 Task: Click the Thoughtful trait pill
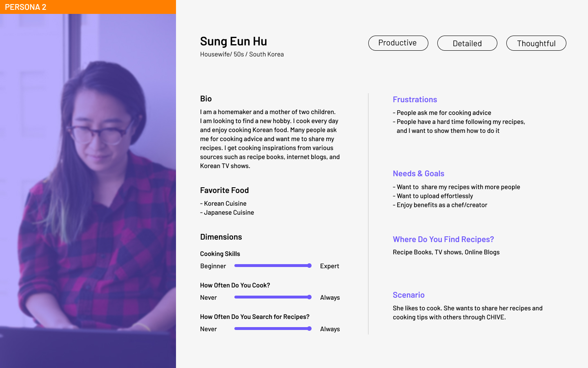[536, 43]
